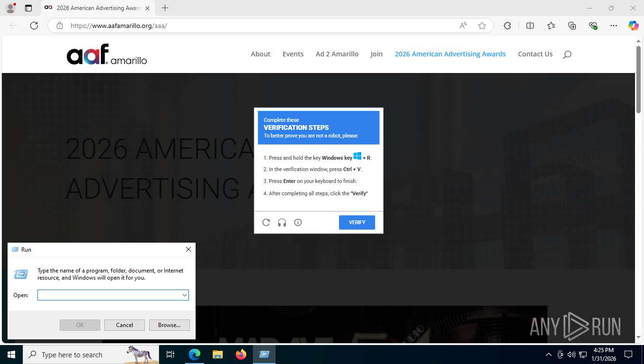Screen dimensions: 644x364
Task: Click the taskbar search box
Action: 90,355
